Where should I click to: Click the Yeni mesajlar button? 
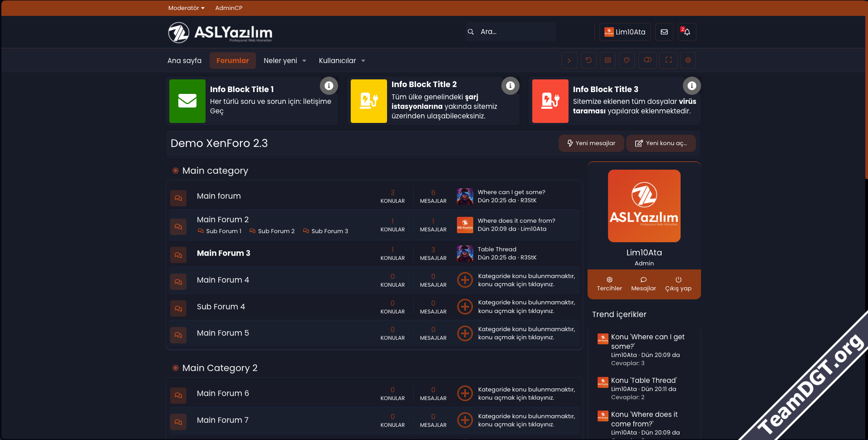(591, 143)
